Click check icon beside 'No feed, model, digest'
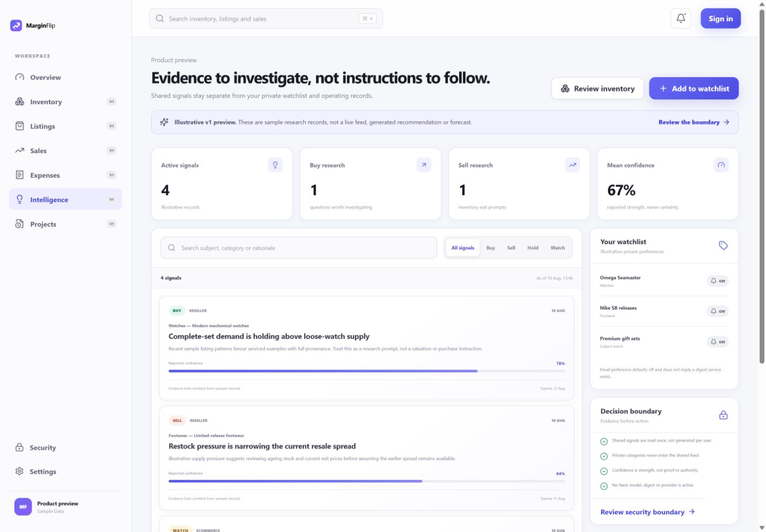Screen dimensions: 766x532 (604, 486)
